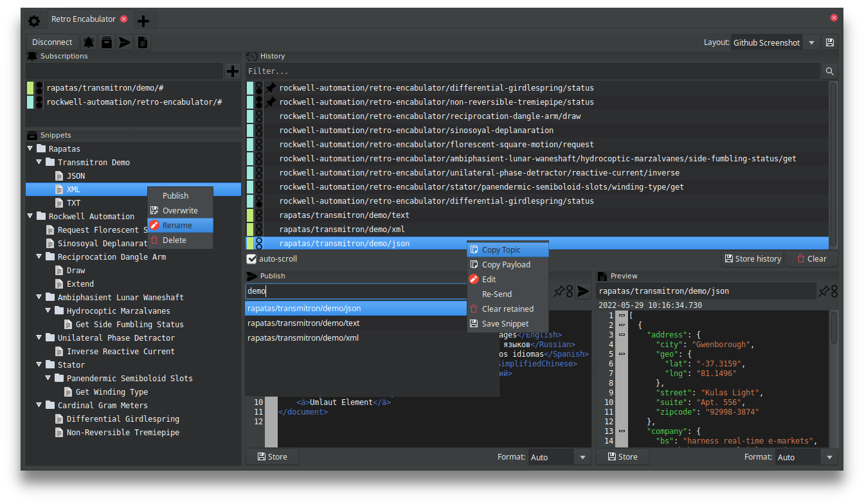Image resolution: width=864 pixels, height=504 pixels.
Task: Click the Get Winding Type file icon
Action: pos(69,392)
